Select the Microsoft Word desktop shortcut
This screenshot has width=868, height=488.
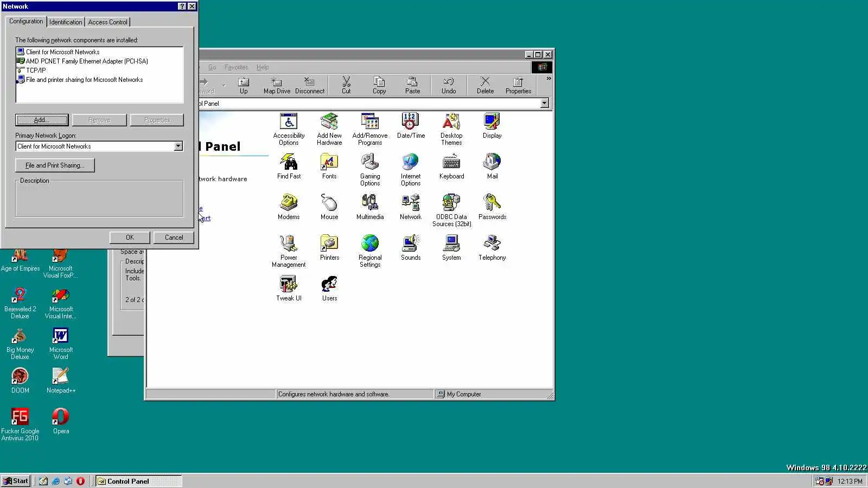61,344
